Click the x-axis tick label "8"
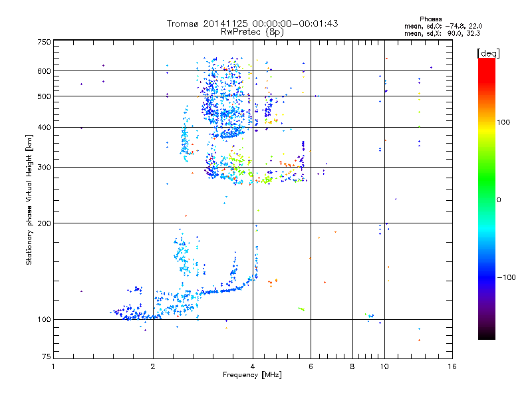532x399 pixels. pos(352,366)
